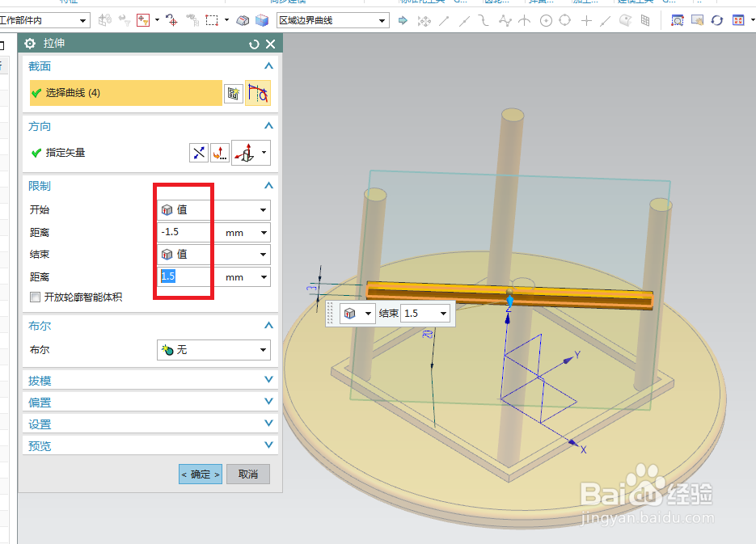Click the end distance field 1.5

(x=184, y=276)
